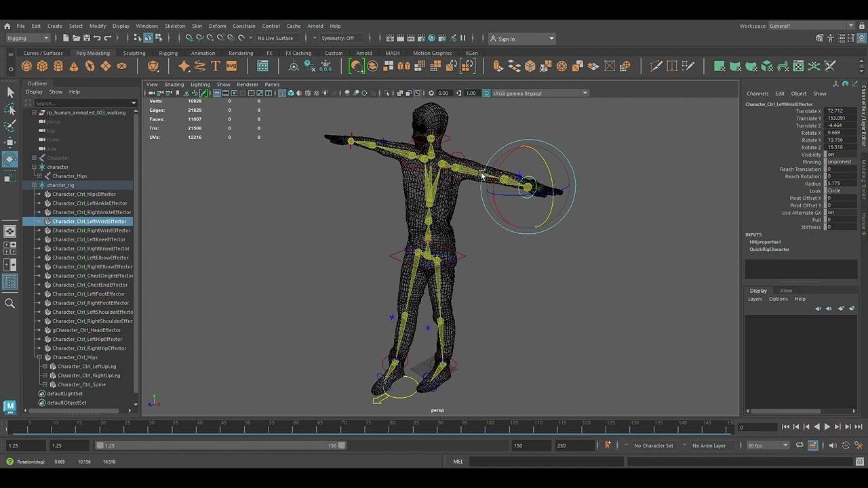Mute audio with the speaker icon
This screenshot has height=488, width=868.
point(833,445)
